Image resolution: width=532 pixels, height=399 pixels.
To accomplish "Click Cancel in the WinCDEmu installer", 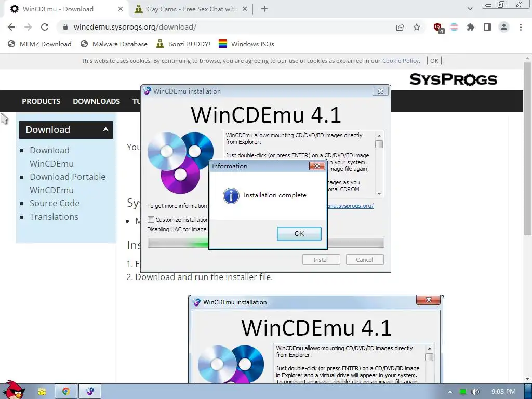I will pyautogui.click(x=364, y=260).
